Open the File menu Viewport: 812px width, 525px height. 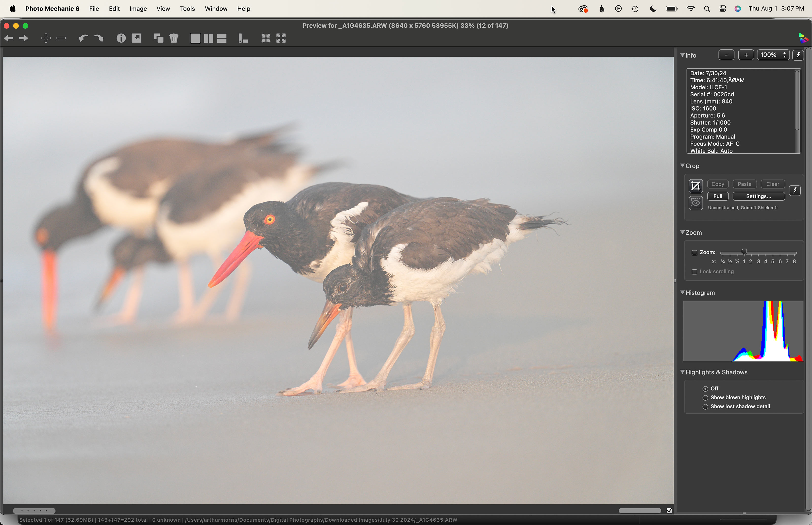(x=94, y=9)
